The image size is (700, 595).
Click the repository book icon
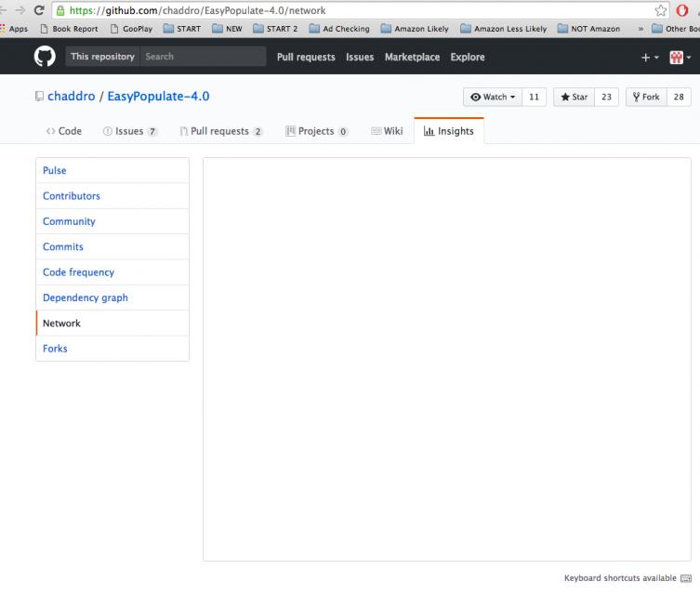[39, 96]
